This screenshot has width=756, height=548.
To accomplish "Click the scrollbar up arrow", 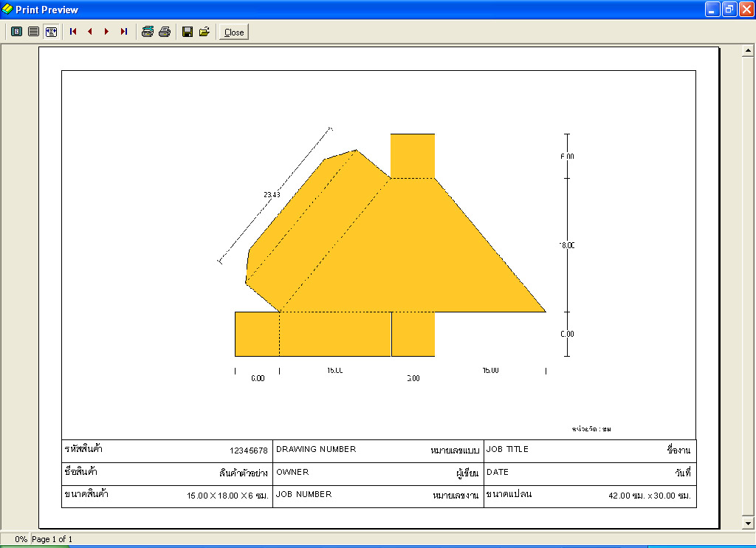I will tap(748, 49).
